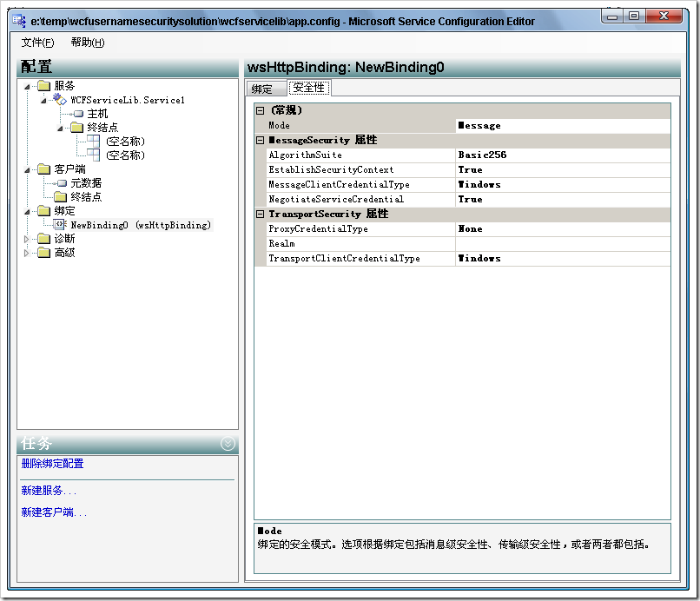Viewport: 700px width, 601px height.
Task: Switch to the 安全性 tab
Action: point(309,88)
